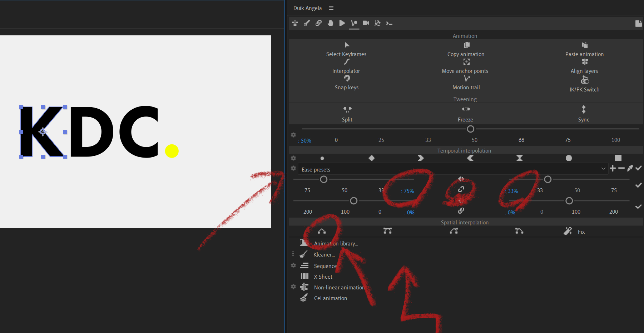Click the Freeze tweening icon

(466, 109)
